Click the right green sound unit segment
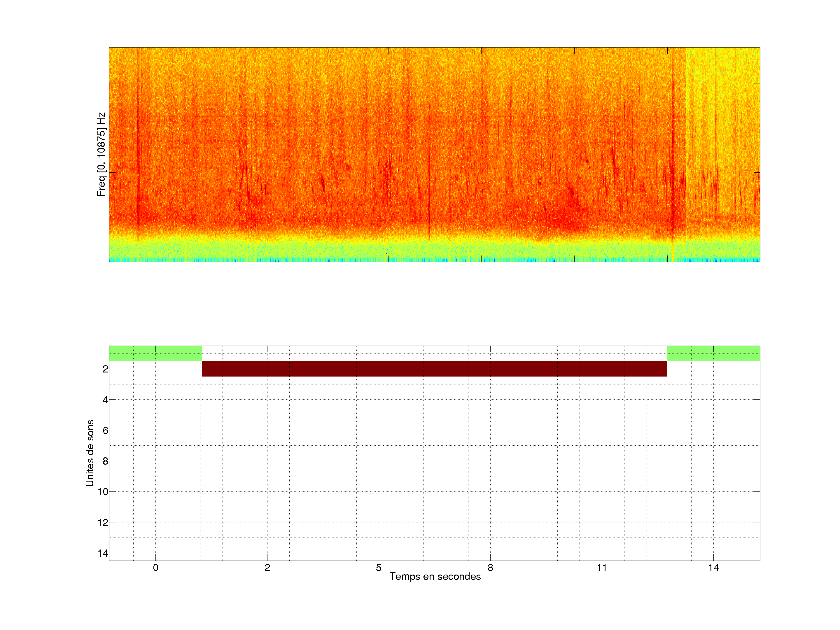Viewport: 840px width, 630px height. 713,353
